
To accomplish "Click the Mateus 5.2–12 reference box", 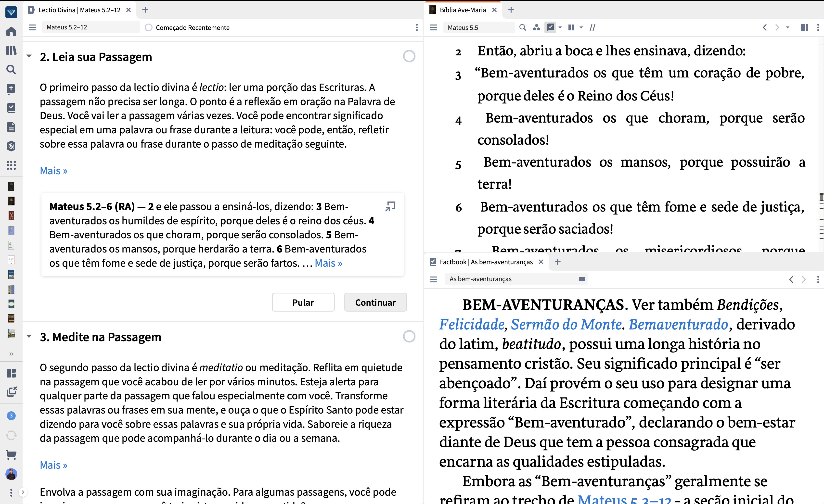I will pyautogui.click(x=91, y=27).
